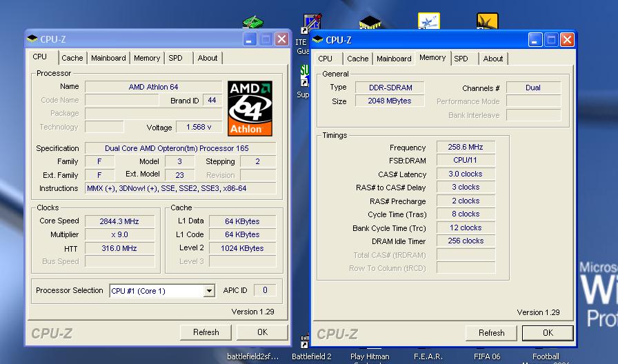The height and width of the screenshot is (364, 618).
Task: Click the APIC ID value 0
Action: click(265, 290)
